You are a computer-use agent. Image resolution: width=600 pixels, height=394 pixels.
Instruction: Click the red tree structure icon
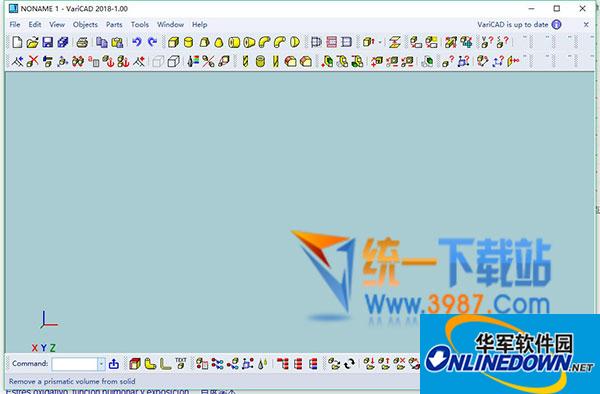282,363
